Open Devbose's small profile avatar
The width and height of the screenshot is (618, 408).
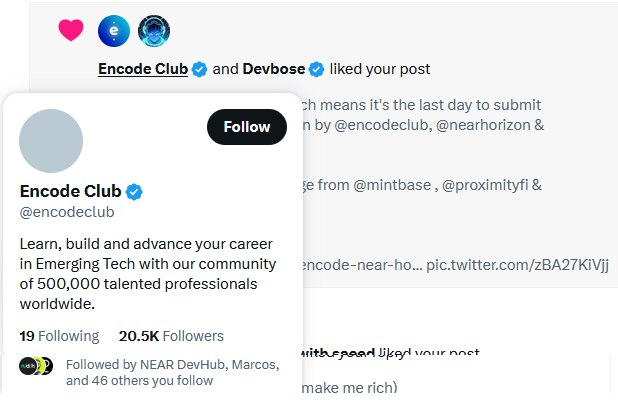pyautogui.click(x=153, y=31)
